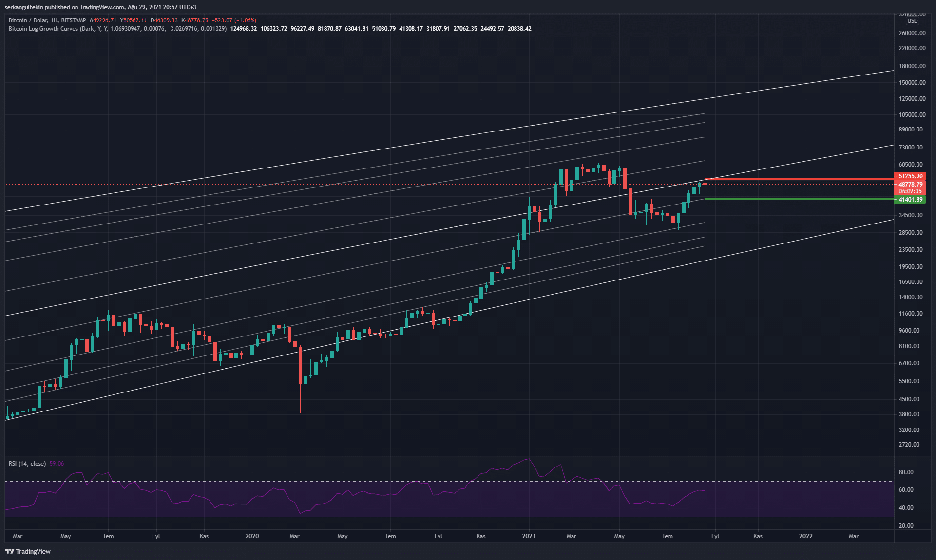Click the Eyl label near the chart's right edge

point(715,536)
